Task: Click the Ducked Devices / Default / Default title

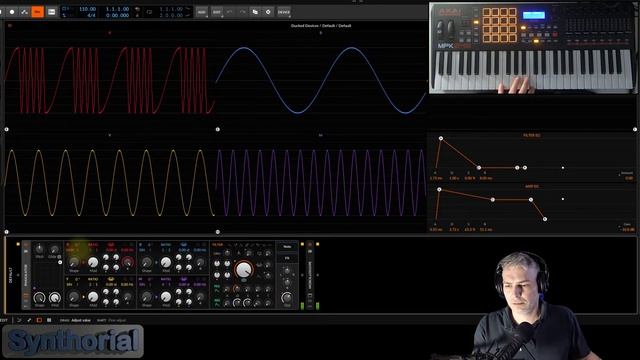Action: coord(321,26)
